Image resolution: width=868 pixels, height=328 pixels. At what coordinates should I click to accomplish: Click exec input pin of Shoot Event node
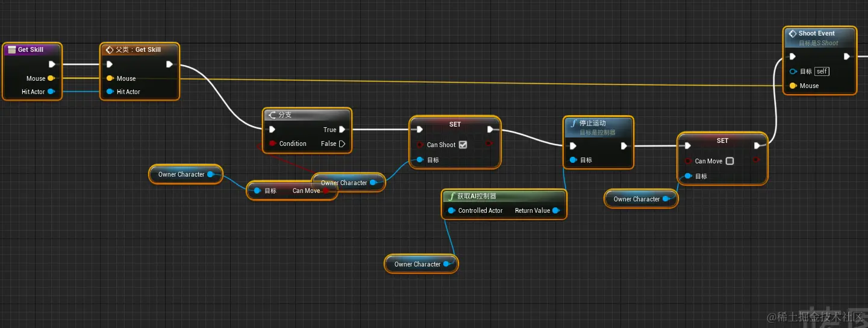tap(793, 57)
